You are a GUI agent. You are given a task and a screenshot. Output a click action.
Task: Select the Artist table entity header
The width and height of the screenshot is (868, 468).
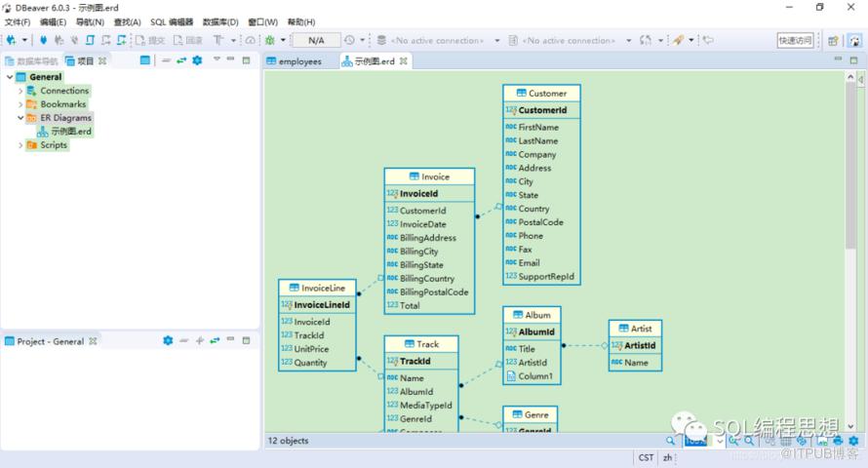635,329
